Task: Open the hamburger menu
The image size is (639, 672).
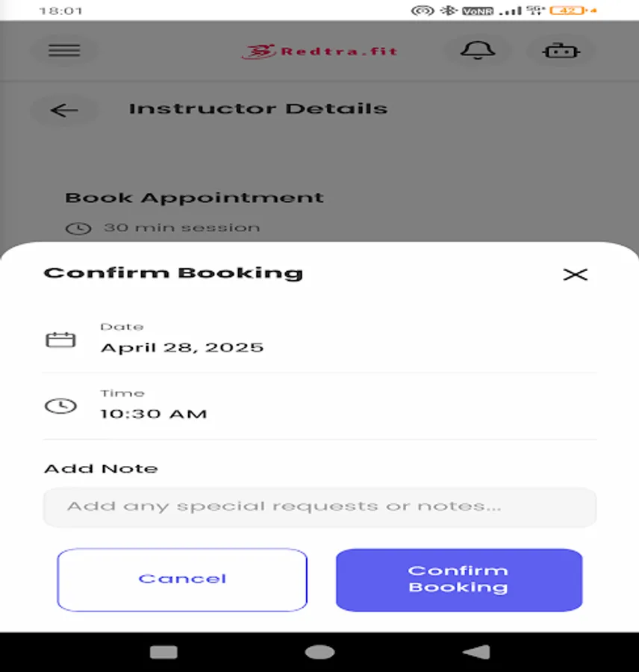Action: tap(64, 51)
